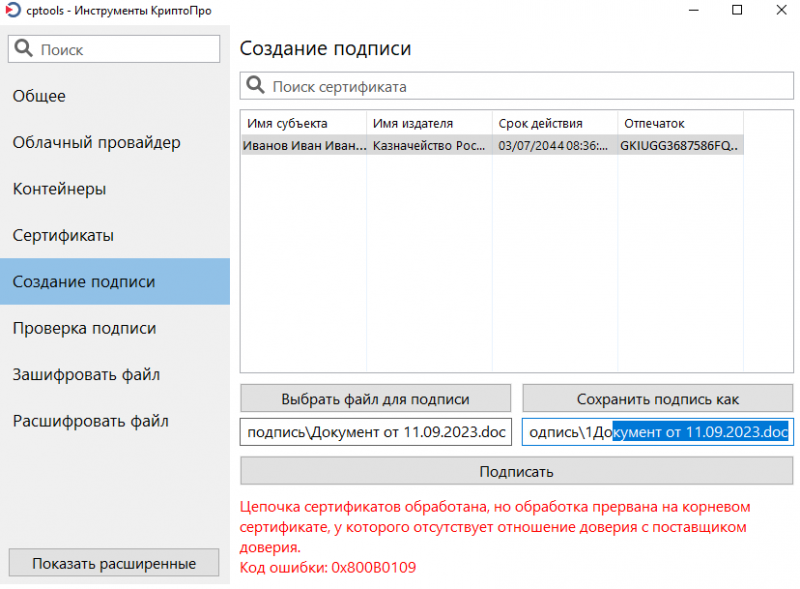
Task: Click the magnifier icon in sidebar search
Action: click(x=24, y=49)
